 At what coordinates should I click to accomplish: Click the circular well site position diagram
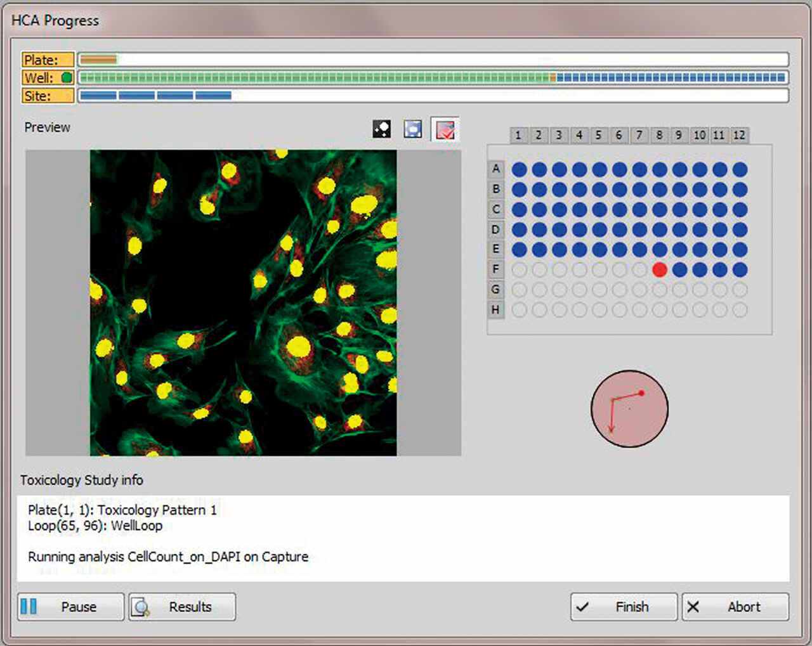[x=629, y=409]
